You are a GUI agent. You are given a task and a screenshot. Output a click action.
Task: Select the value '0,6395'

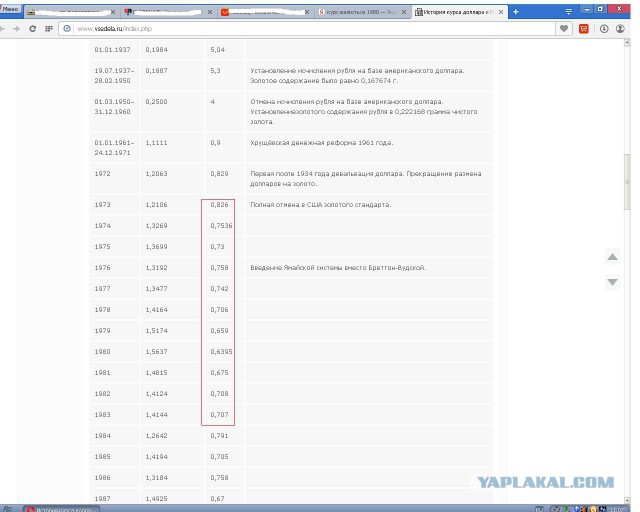tap(221, 352)
